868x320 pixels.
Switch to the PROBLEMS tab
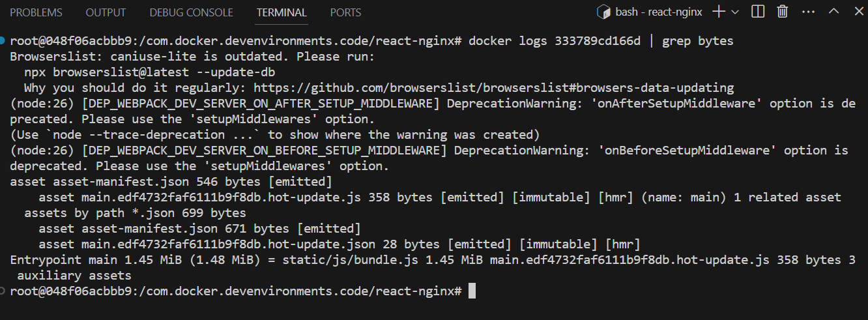(x=36, y=12)
